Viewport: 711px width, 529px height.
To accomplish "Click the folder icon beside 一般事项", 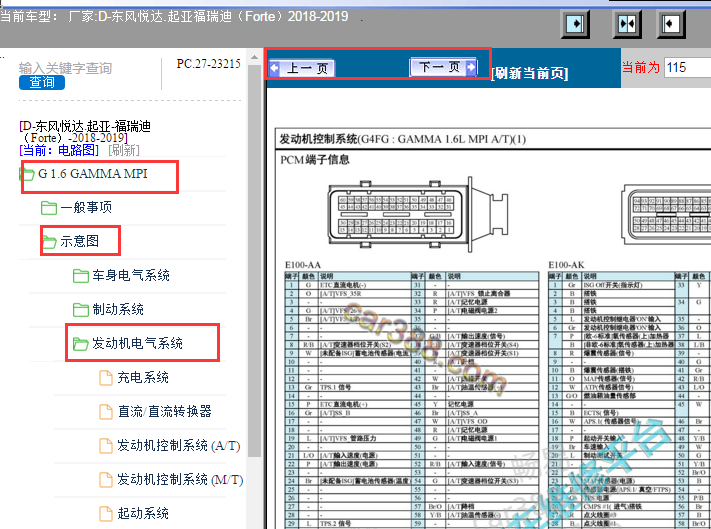I will click(x=49, y=208).
